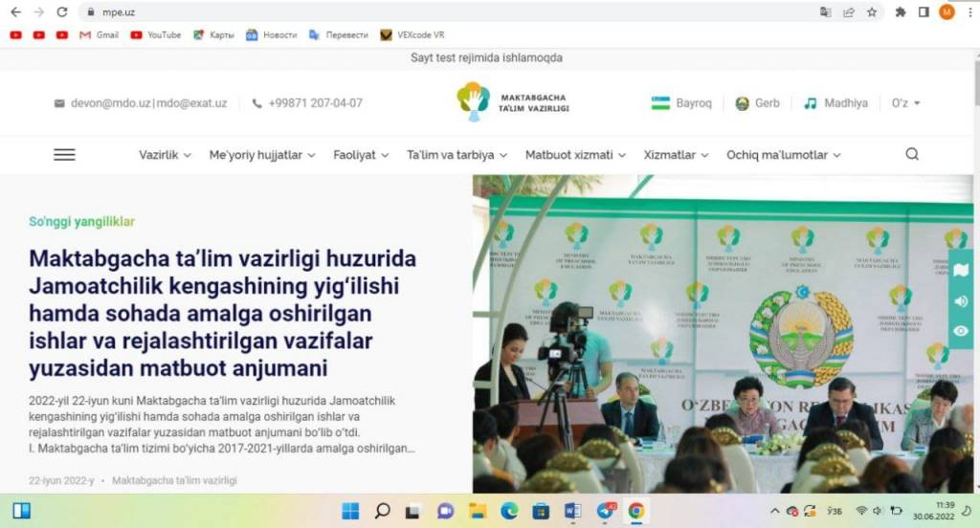Image resolution: width=980 pixels, height=528 pixels.
Task: Open the Ochiq ma'lumotlar menu
Action: 783,155
